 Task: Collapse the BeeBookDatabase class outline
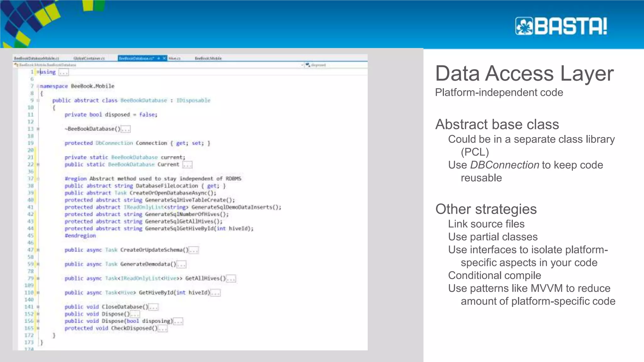point(38,101)
